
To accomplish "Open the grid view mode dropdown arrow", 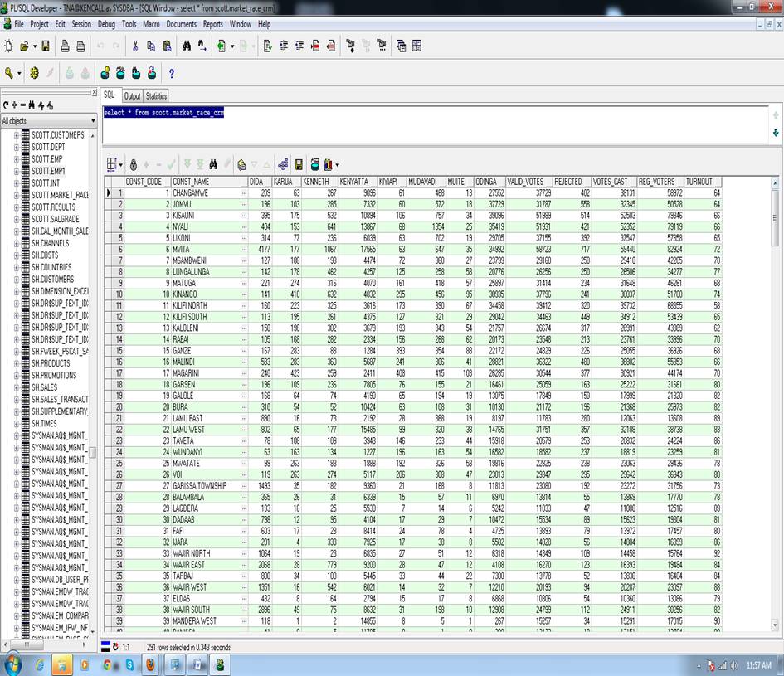I will 121,164.
